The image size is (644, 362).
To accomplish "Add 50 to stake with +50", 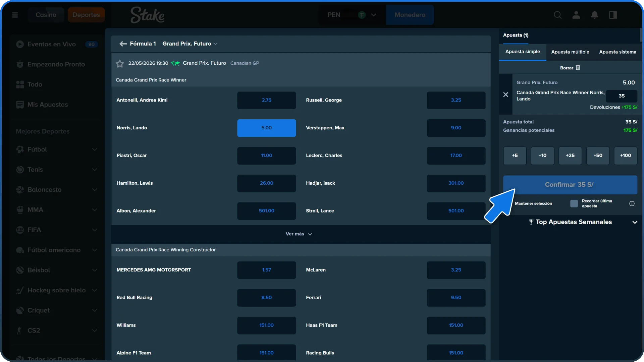I will point(598,156).
